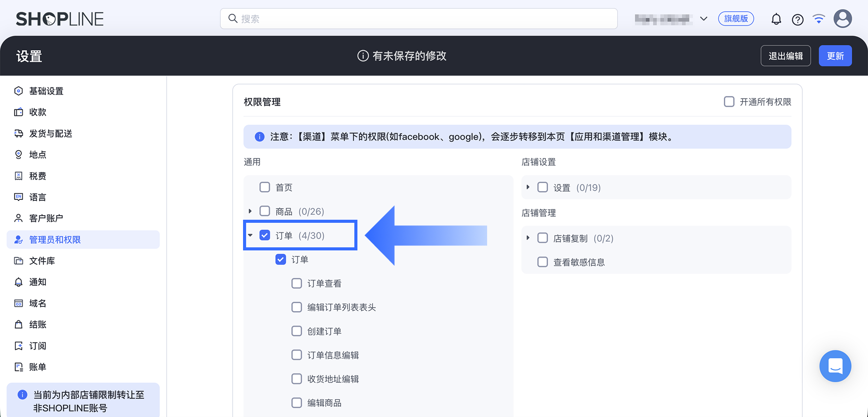Expand the 商品 permission group arrow

pos(250,211)
